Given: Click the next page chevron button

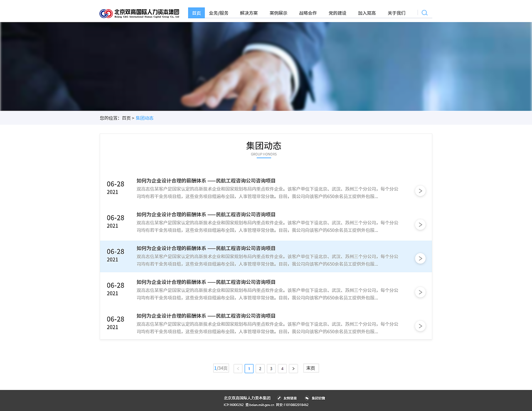Looking at the screenshot, I should click(x=293, y=368).
